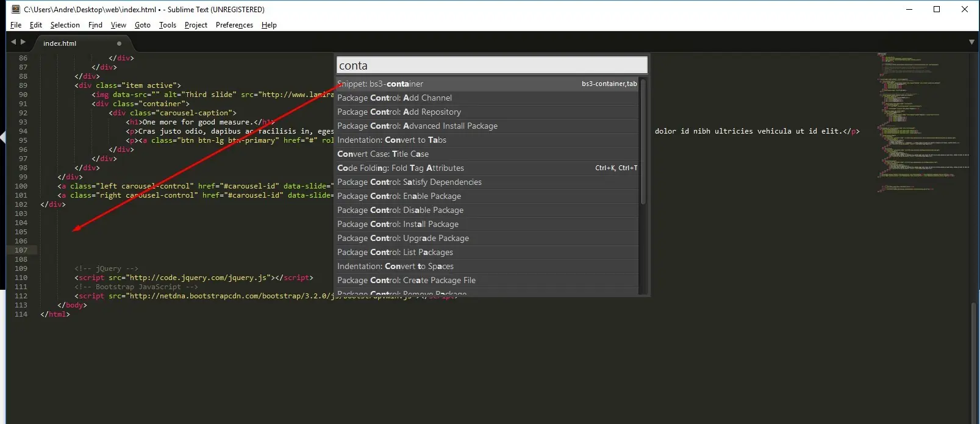
Task: Open tab list dropdown arrow at right
Action: click(971, 42)
